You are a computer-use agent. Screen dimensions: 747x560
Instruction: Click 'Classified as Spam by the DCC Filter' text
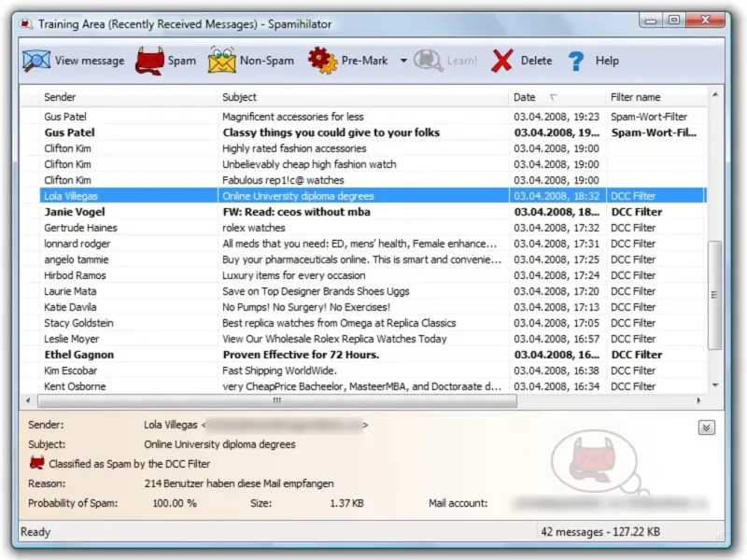pos(130,464)
